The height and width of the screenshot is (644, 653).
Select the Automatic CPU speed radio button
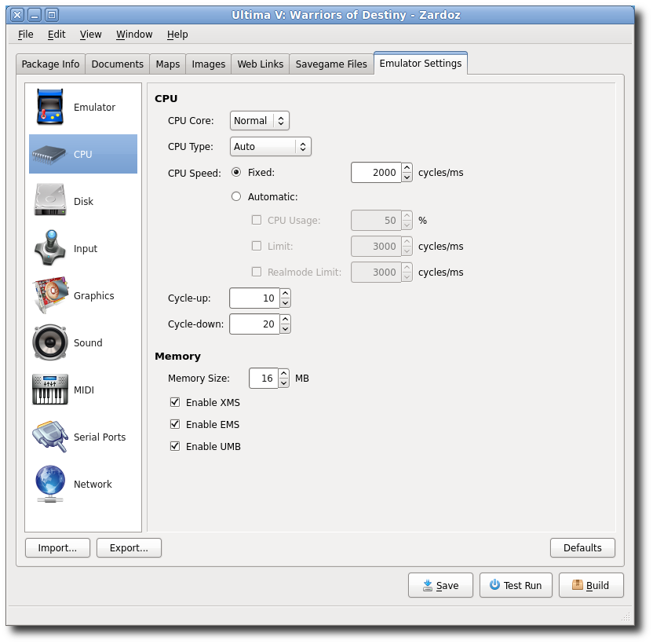pyautogui.click(x=236, y=197)
